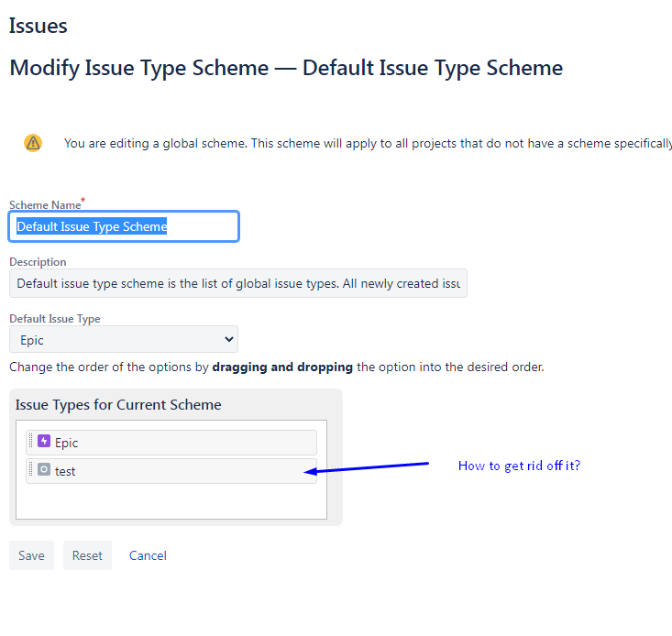Click the Scheme Name label

[x=45, y=204]
